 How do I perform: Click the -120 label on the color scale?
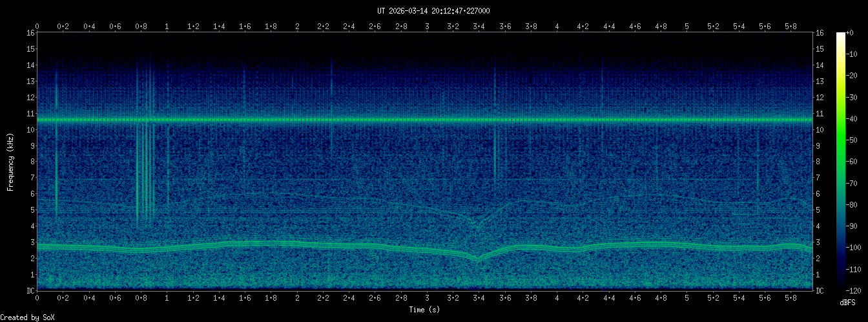[857, 290]
